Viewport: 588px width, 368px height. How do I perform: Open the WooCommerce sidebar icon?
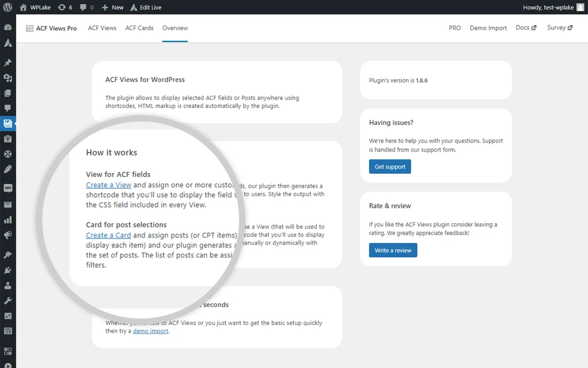click(8, 188)
